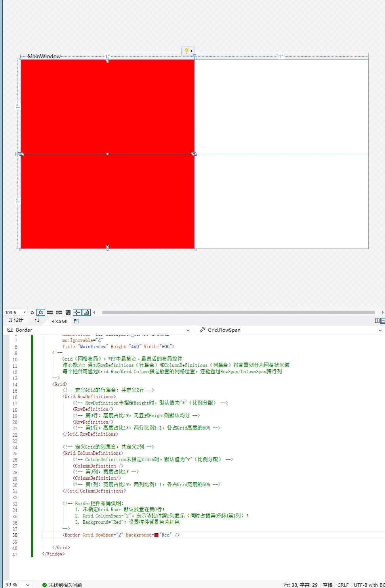The image size is (385, 588).
Task: Click the first <RowDefinition/> line
Action: [93, 409]
